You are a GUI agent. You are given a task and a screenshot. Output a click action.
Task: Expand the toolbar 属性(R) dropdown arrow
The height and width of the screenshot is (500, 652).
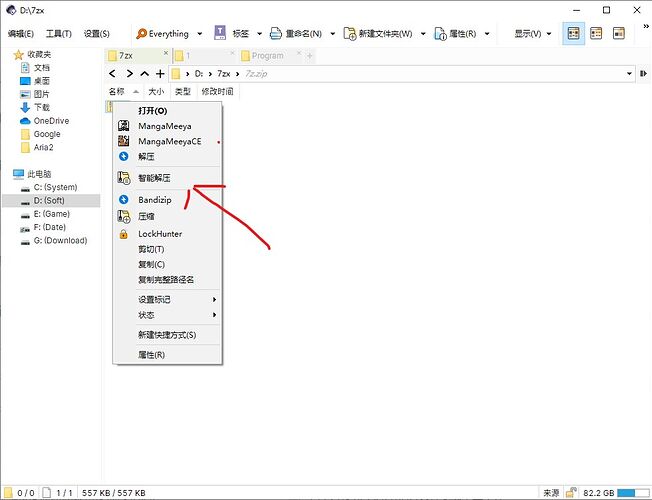click(x=487, y=34)
